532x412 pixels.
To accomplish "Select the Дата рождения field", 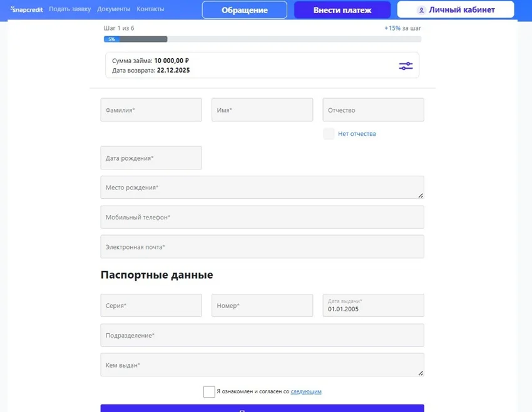I will pos(151,158).
